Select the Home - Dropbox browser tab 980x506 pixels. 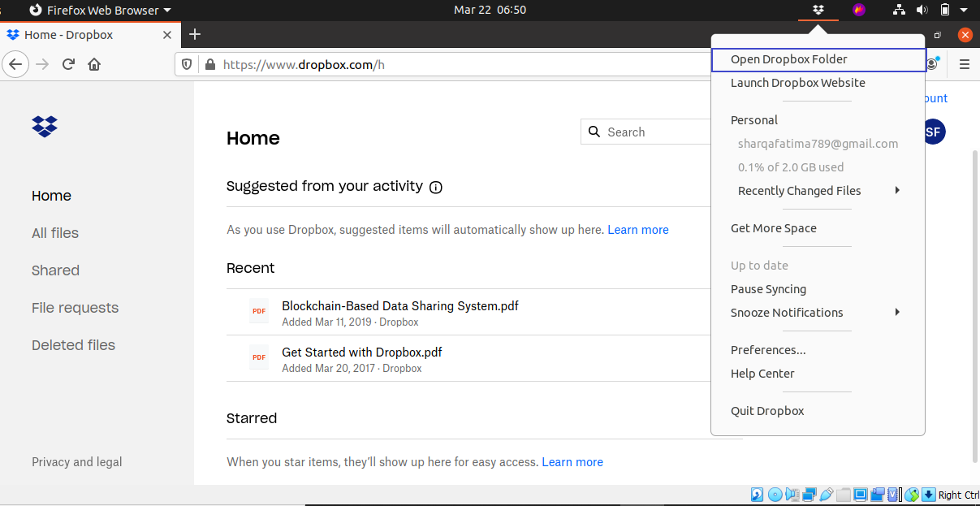89,35
